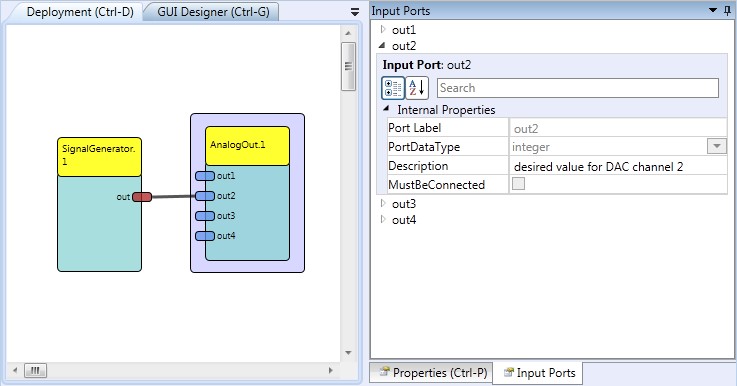The height and width of the screenshot is (386, 737).
Task: Switch to the Deployment (Ctrl-D) tab
Action: 80,12
